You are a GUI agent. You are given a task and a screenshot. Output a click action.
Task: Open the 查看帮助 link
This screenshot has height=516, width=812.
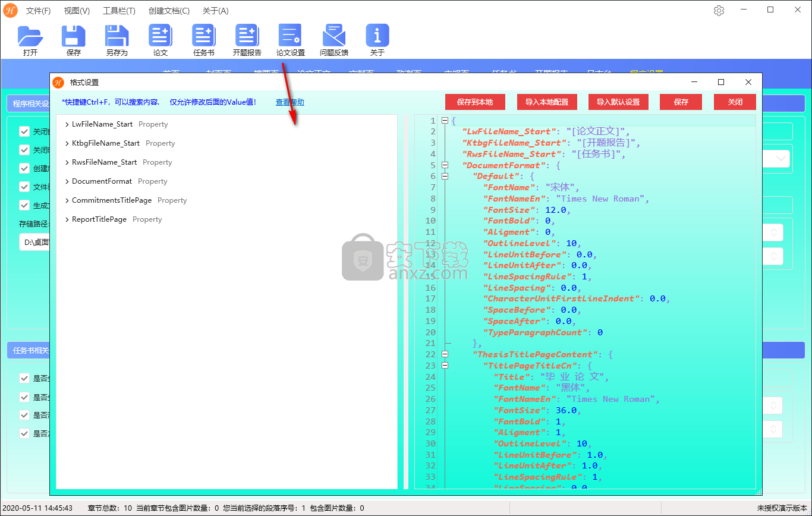(290, 102)
